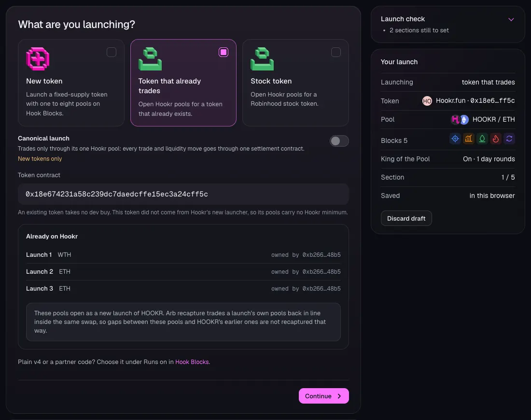The width and height of the screenshot is (531, 420).
Task: Click the 'New tokens only' note
Action: (x=40, y=158)
